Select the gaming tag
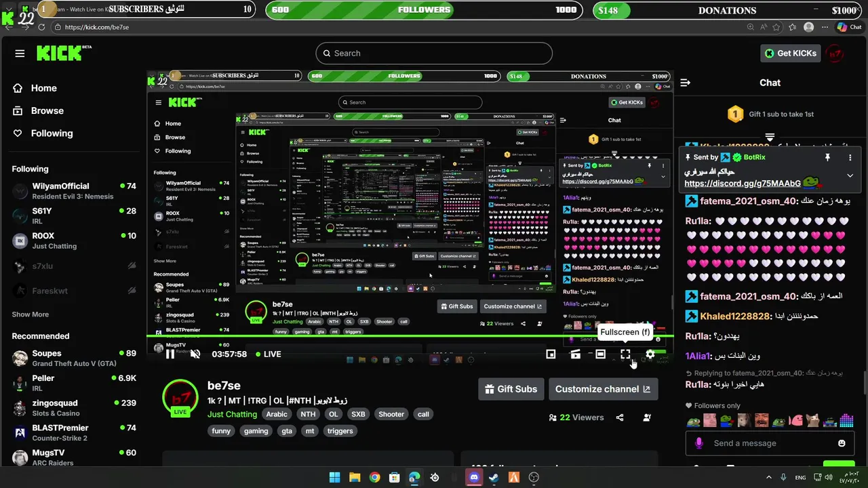868x488 pixels. [x=256, y=431]
